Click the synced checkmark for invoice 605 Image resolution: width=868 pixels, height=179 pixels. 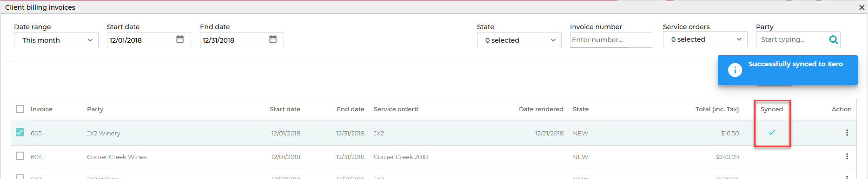pyautogui.click(x=772, y=132)
